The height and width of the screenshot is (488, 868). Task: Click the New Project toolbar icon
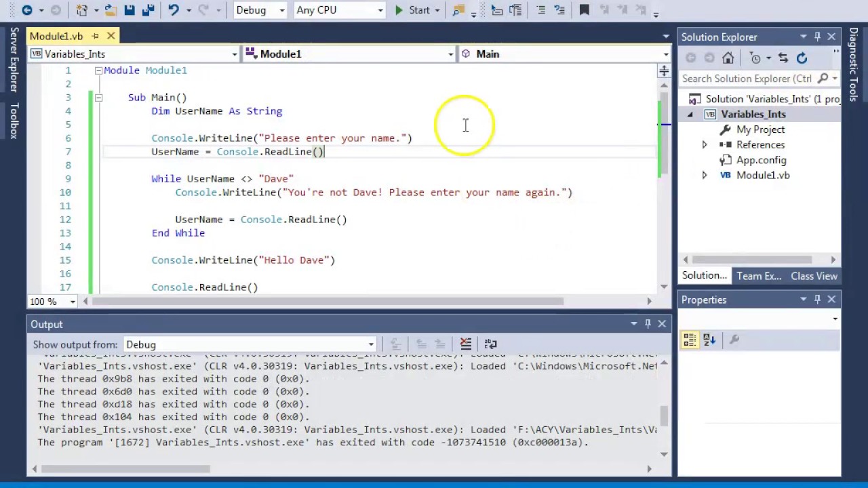pyautogui.click(x=82, y=10)
